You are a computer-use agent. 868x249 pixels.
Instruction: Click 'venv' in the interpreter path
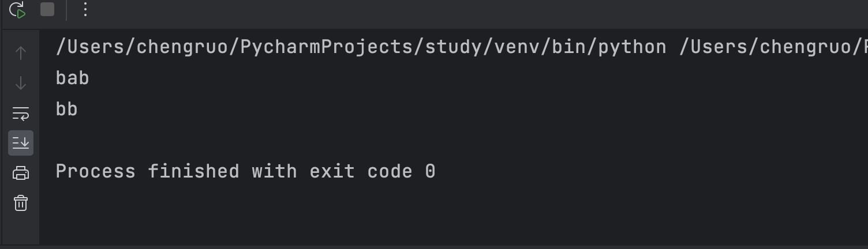[517, 47]
